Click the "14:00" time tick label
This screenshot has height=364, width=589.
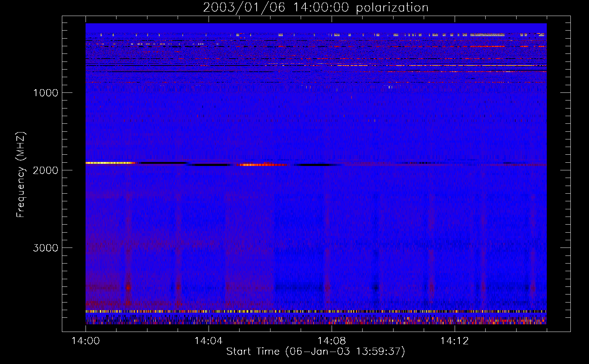86,341
